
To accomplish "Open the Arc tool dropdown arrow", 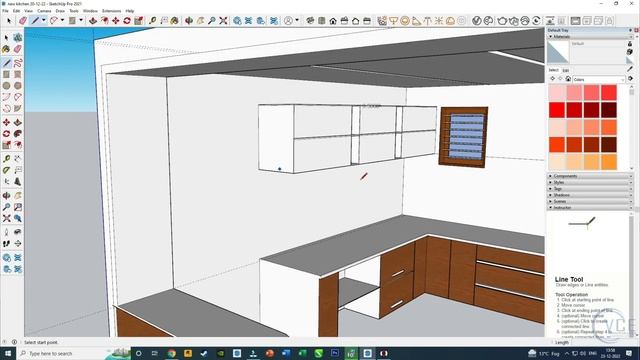I will [x=62, y=20].
